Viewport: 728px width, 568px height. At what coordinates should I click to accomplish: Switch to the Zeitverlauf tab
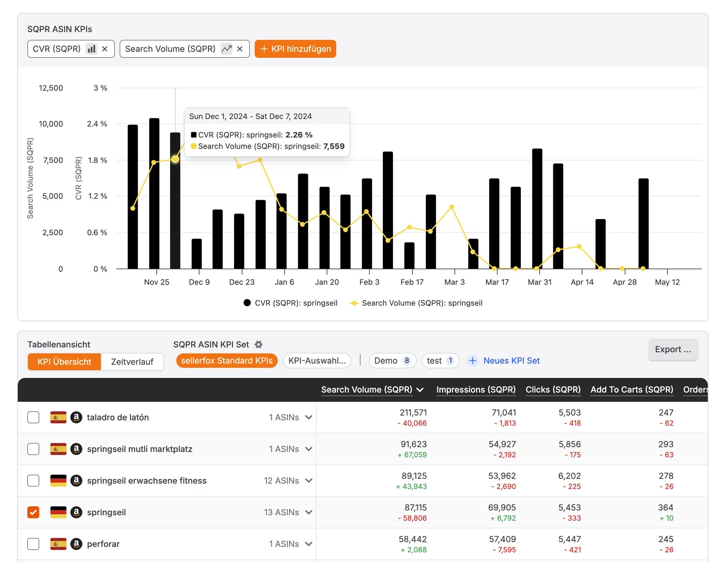click(x=132, y=362)
